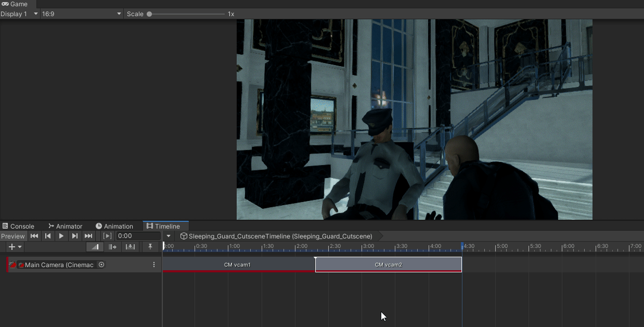Viewport: 644px width, 327px height.
Task: Switch to the Animator tab
Action: pyautogui.click(x=65, y=226)
